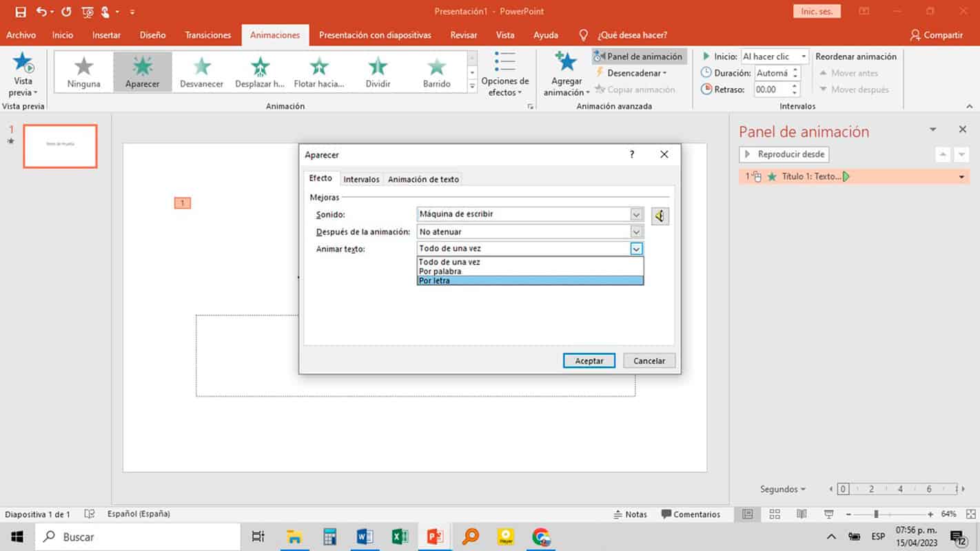Switch to reading view
Image resolution: width=980 pixels, height=551 pixels.
[802, 514]
